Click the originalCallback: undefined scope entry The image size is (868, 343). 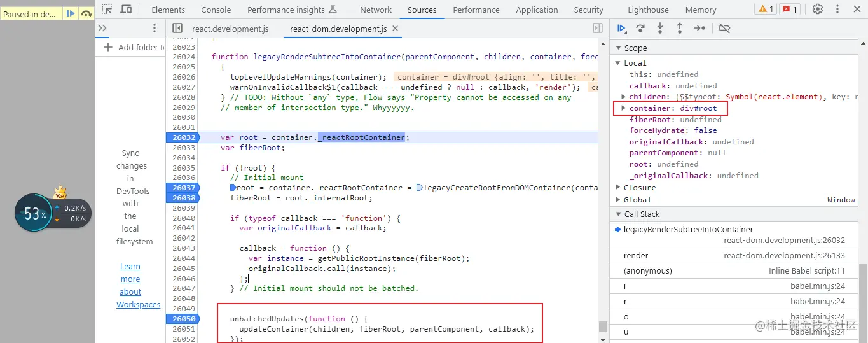pos(691,142)
